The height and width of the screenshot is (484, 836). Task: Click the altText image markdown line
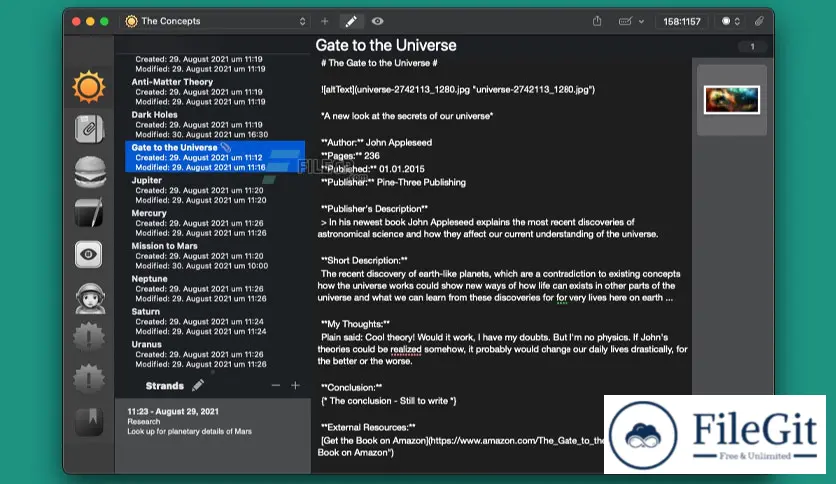pyautogui.click(x=458, y=90)
